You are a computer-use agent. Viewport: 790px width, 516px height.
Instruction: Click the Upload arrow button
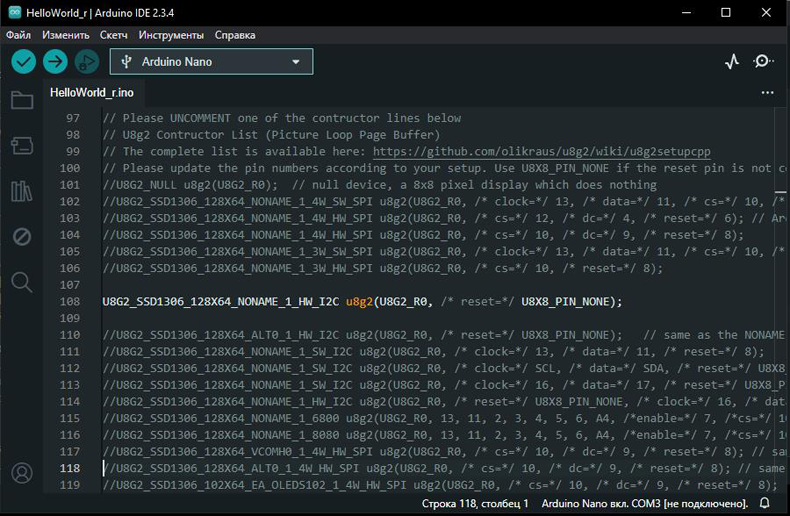55,62
